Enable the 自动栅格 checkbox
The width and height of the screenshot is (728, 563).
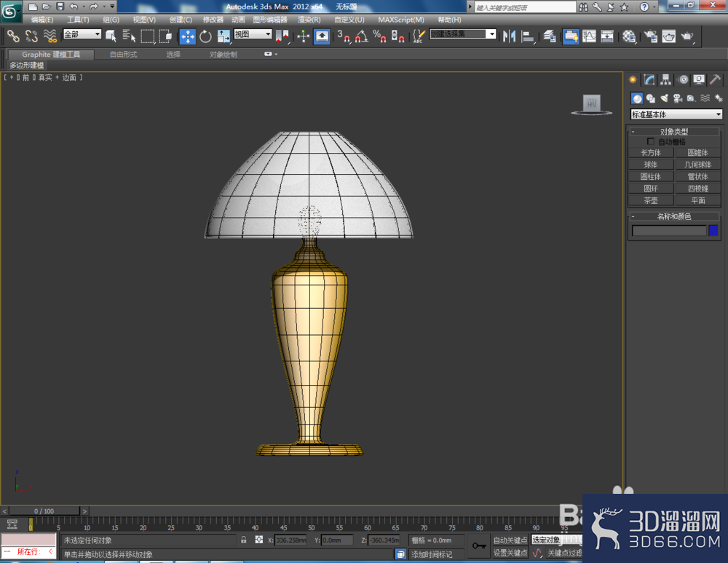[x=650, y=141]
